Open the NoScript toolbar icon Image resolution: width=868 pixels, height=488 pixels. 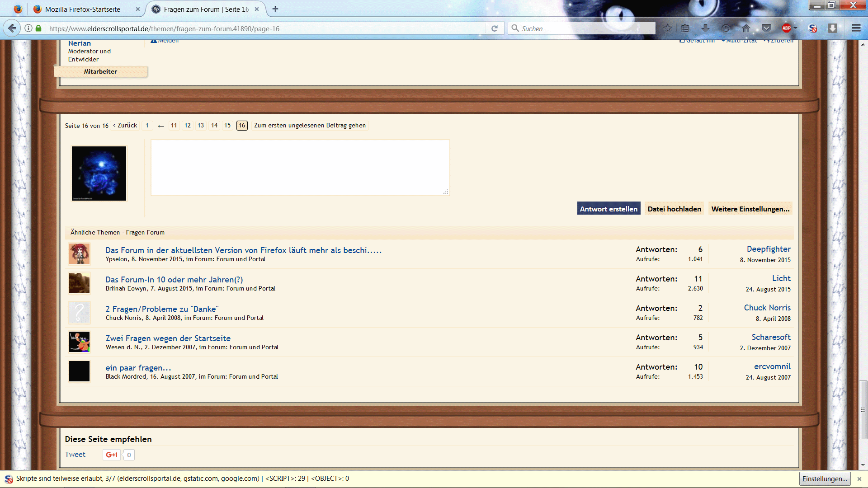(x=812, y=28)
